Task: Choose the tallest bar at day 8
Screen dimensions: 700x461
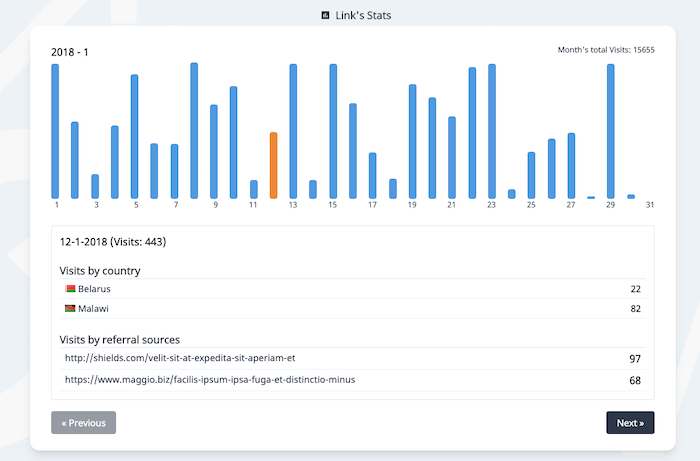Action: coord(194,131)
